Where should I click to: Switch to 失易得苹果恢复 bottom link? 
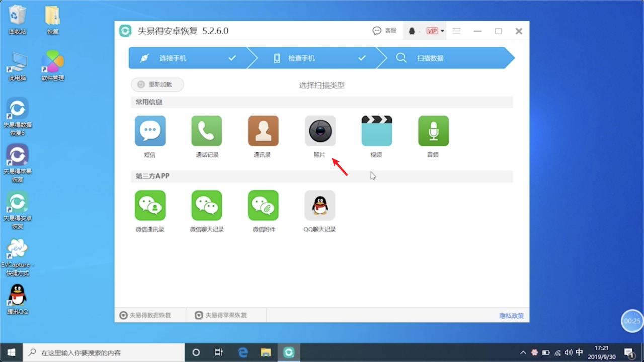click(221, 315)
